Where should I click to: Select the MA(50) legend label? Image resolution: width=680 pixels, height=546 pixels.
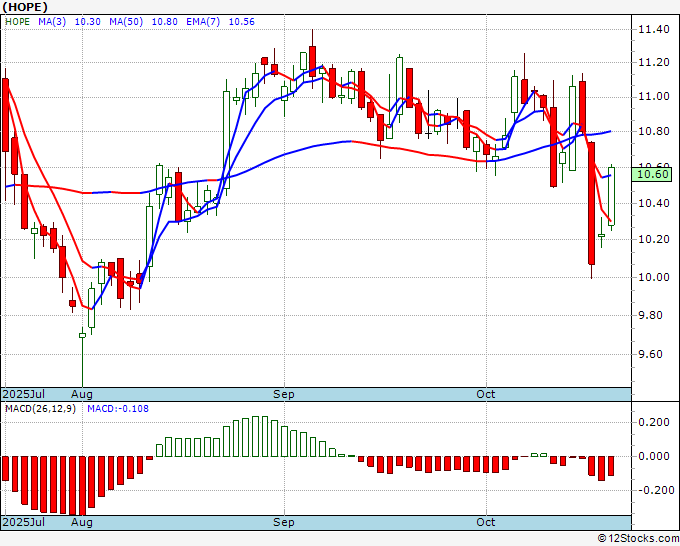pyautogui.click(x=126, y=22)
